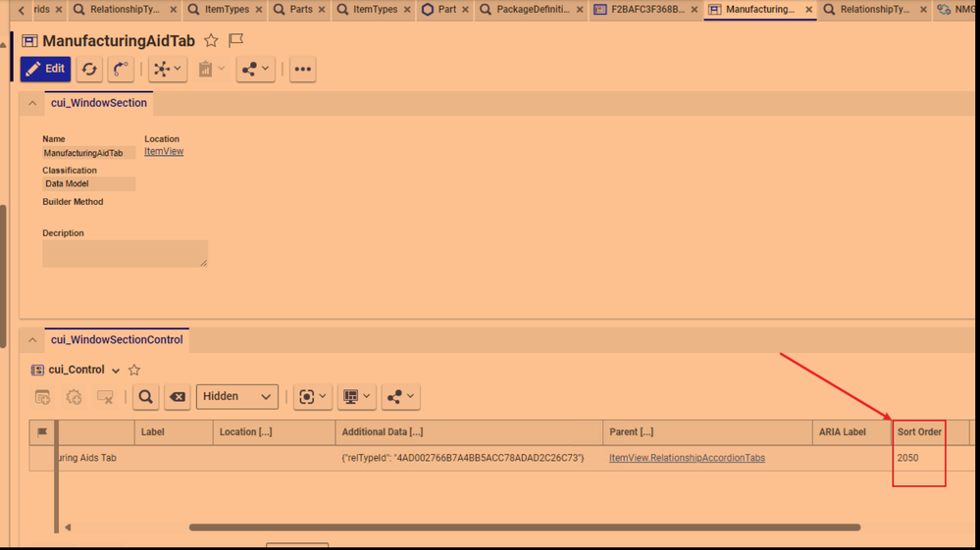Open the Hidden dropdown in grid toolbar

coord(236,397)
